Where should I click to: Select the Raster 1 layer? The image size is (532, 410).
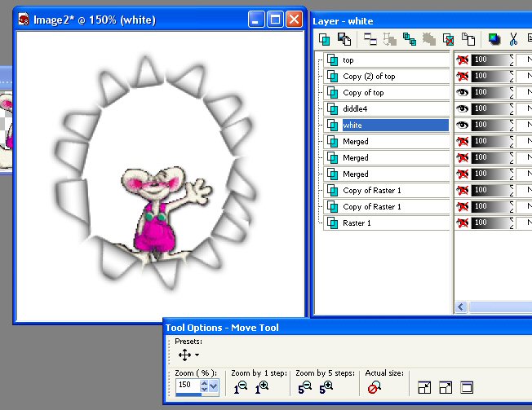pyautogui.click(x=386, y=223)
